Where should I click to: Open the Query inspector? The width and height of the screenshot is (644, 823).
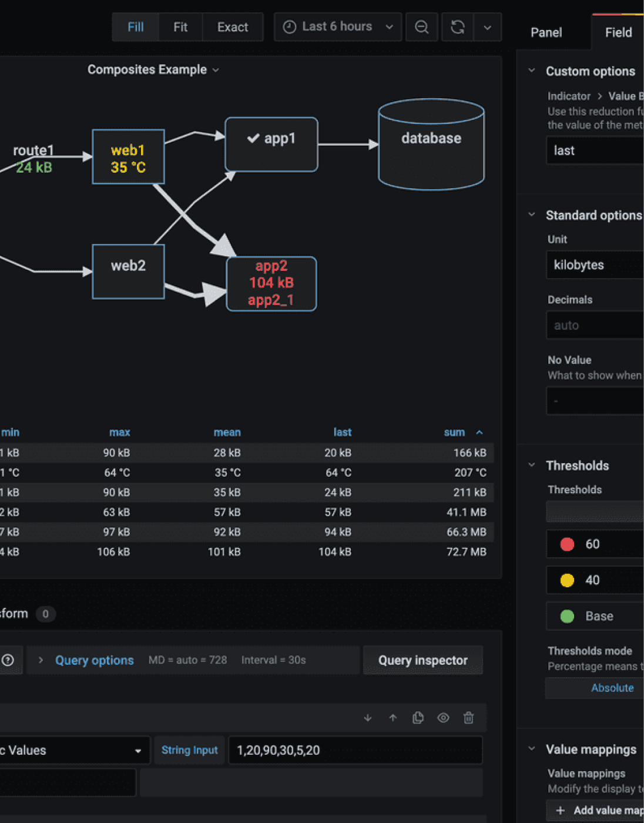[x=422, y=660]
